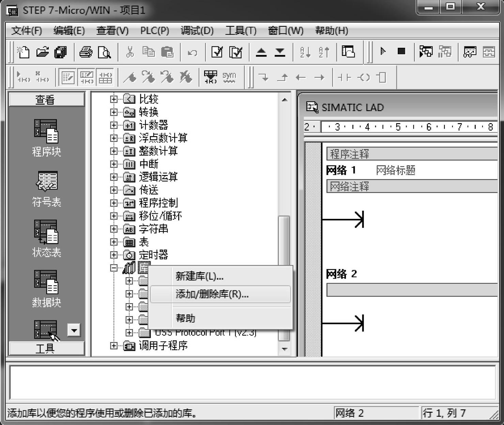504x425 pixels.
Task: Choose 帮助 in the context menu
Action: [220, 318]
